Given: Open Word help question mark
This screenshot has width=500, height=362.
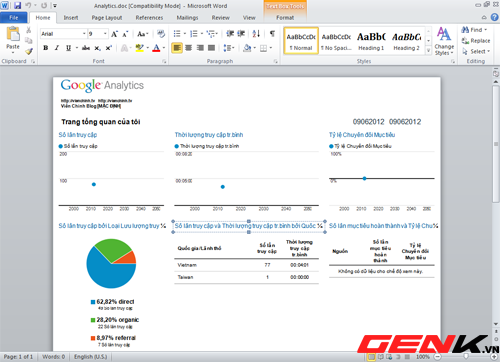Looking at the screenshot, I should coord(494,17).
